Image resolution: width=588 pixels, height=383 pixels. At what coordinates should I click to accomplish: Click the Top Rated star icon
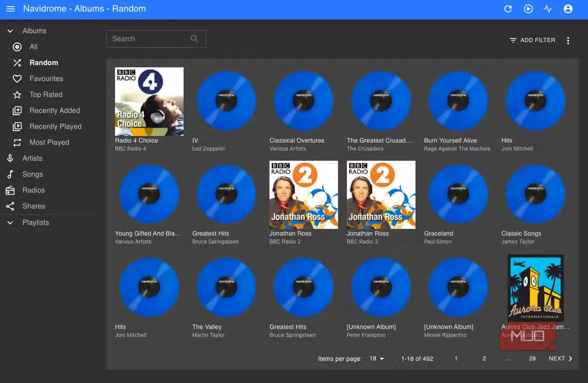point(17,95)
